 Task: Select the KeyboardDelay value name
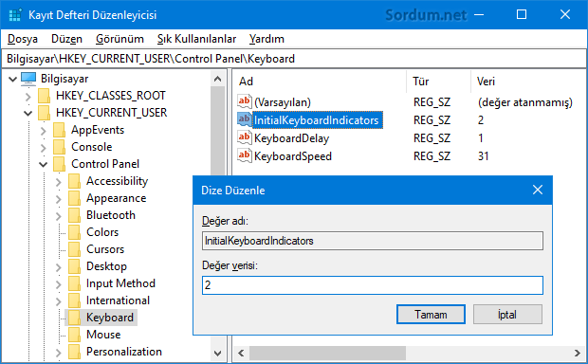[x=292, y=138]
